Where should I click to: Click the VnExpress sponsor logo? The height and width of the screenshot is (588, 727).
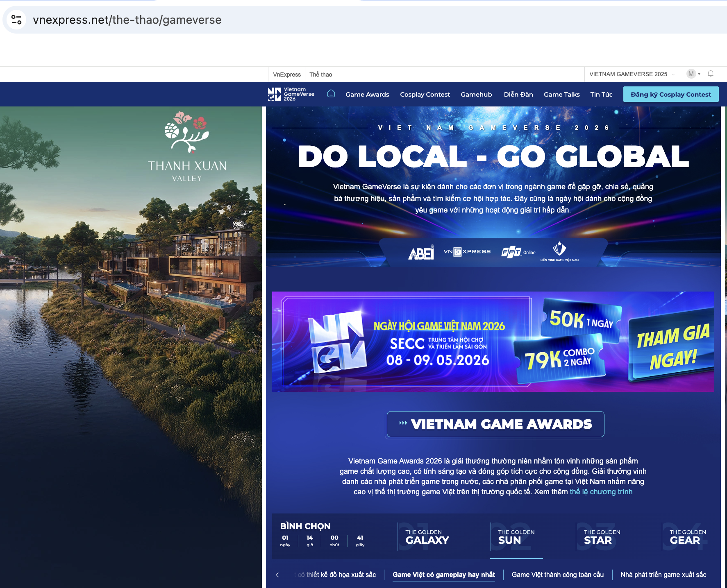[467, 251]
